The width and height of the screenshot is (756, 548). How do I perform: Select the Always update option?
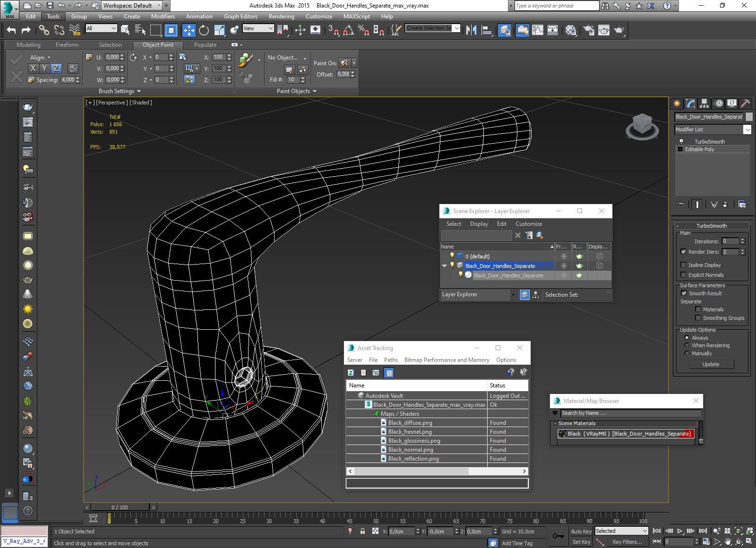[x=687, y=338]
